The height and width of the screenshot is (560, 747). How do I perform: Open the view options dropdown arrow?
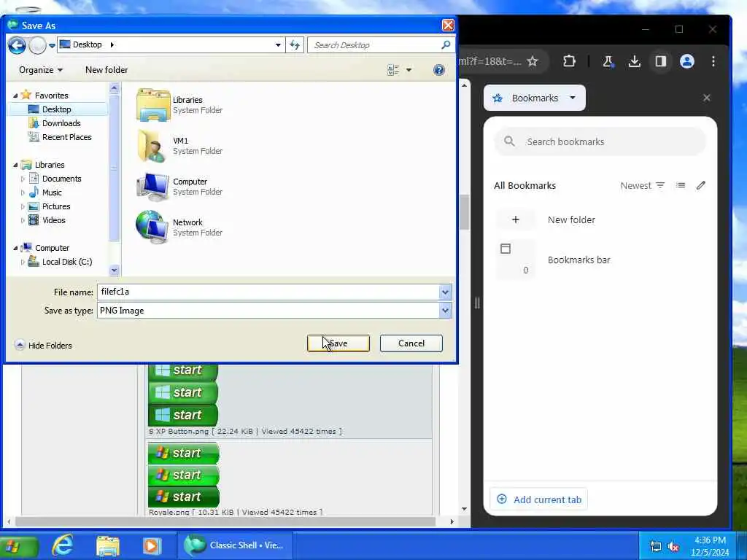409,70
